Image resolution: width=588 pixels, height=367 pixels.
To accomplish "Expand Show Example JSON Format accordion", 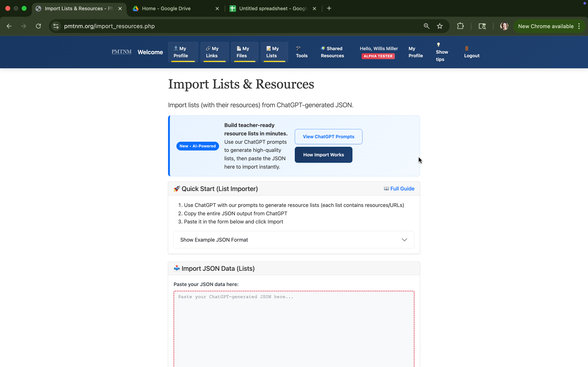I will [214, 240].
